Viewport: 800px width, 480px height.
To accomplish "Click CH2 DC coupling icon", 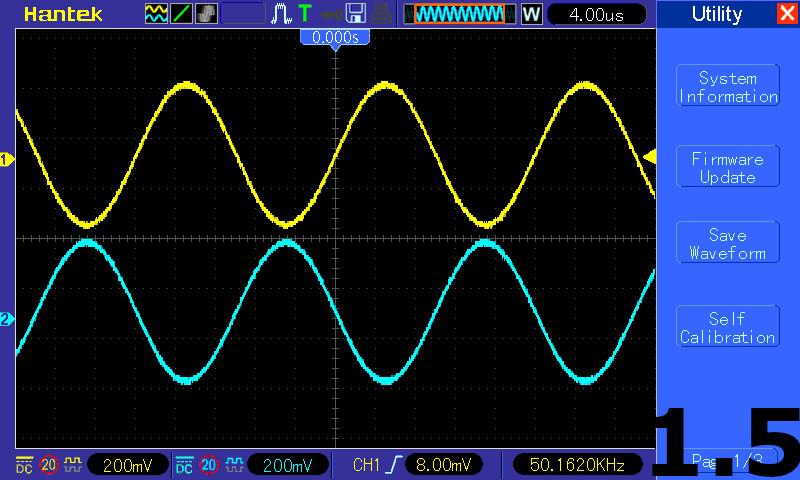I will click(184, 464).
